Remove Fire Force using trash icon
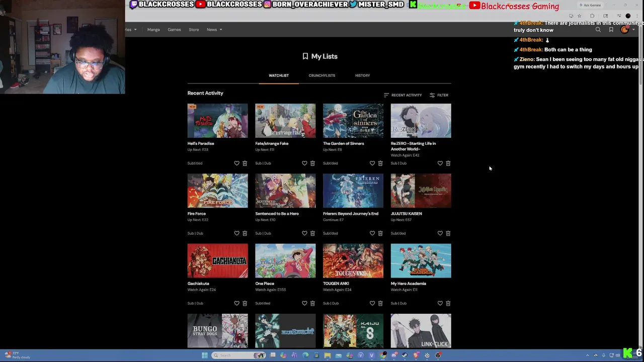 tap(245, 233)
